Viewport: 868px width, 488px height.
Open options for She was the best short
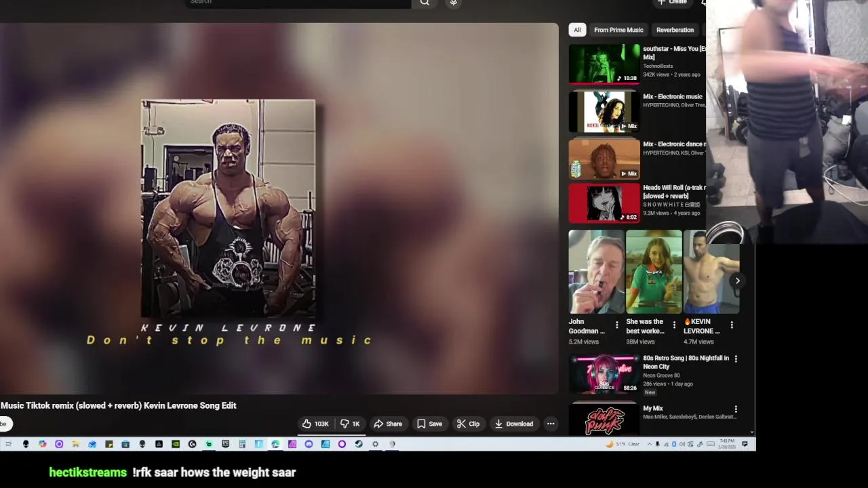click(x=674, y=325)
